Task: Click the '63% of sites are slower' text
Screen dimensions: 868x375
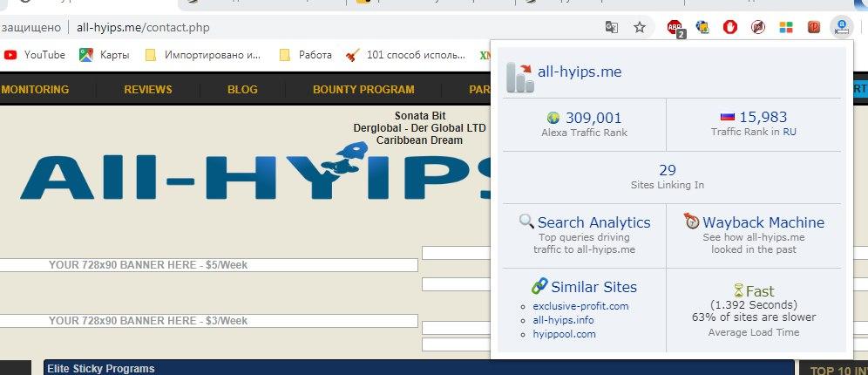Action: pyautogui.click(x=754, y=317)
